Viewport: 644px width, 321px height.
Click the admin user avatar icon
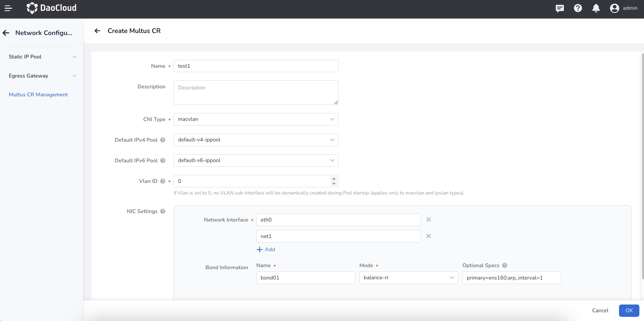(x=614, y=8)
